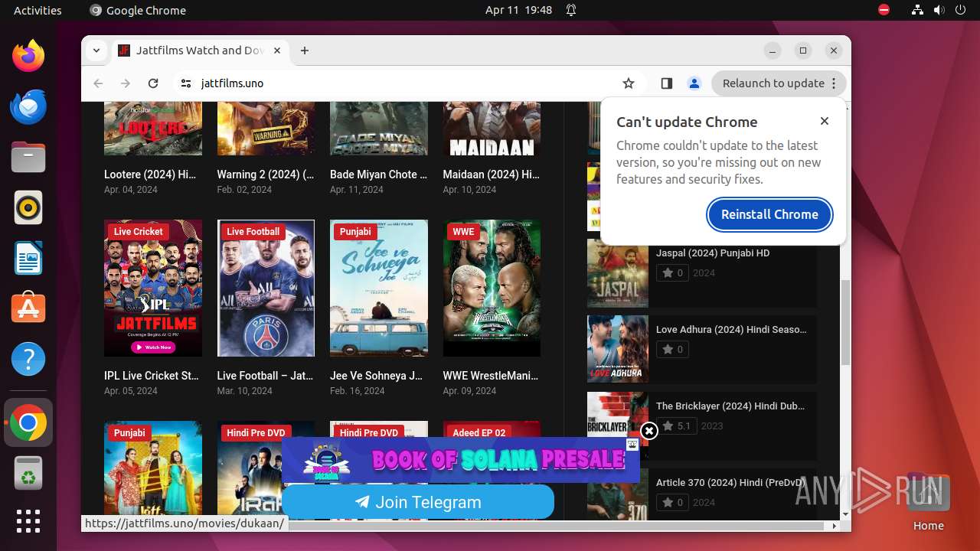Click Relaunch to update button
This screenshot has height=551, width=980.
(779, 83)
